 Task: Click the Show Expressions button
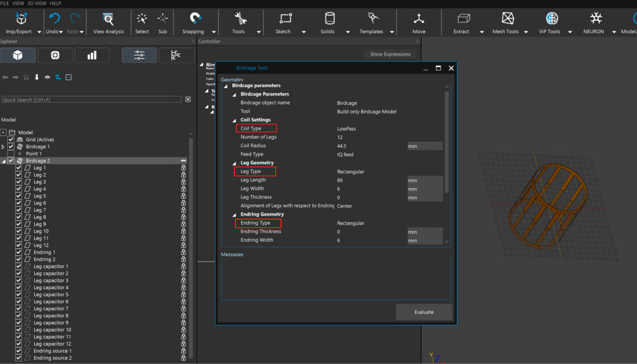pos(390,54)
